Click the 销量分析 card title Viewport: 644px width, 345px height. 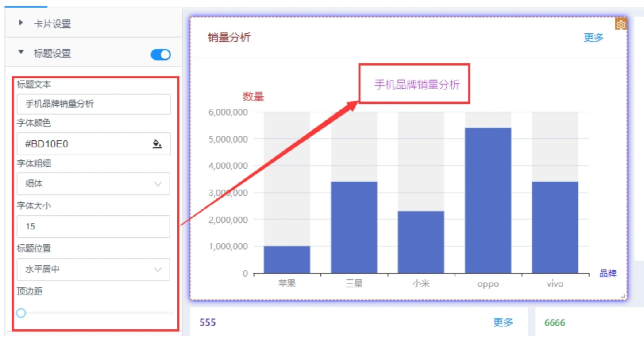229,38
